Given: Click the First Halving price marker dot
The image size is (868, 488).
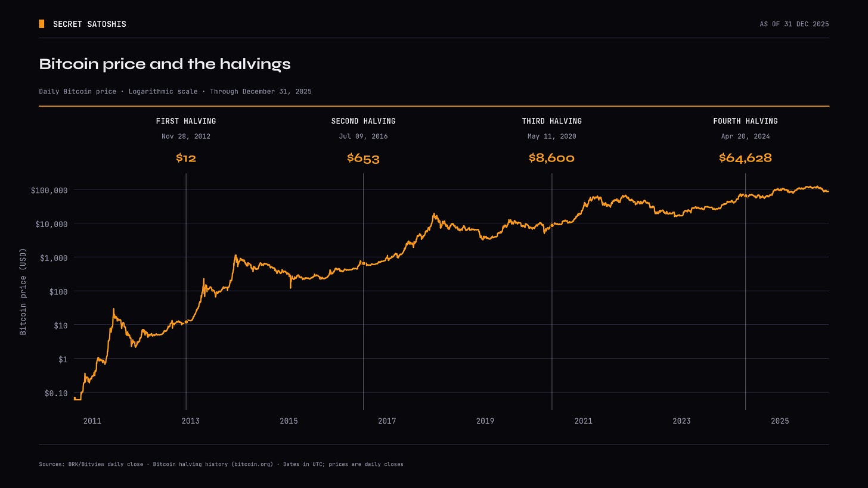Looking at the screenshot, I should click(x=186, y=322).
